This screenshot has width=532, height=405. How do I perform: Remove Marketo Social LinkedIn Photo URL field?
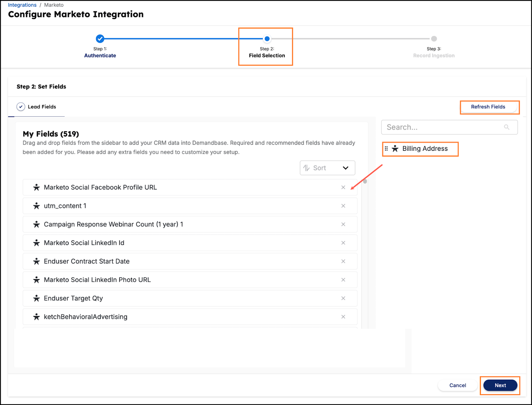(343, 280)
